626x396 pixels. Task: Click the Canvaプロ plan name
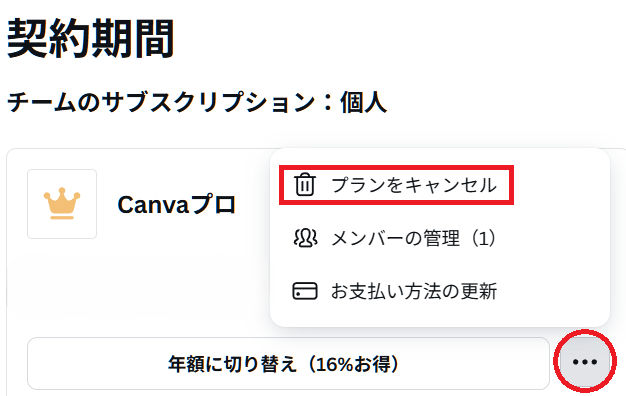point(176,205)
